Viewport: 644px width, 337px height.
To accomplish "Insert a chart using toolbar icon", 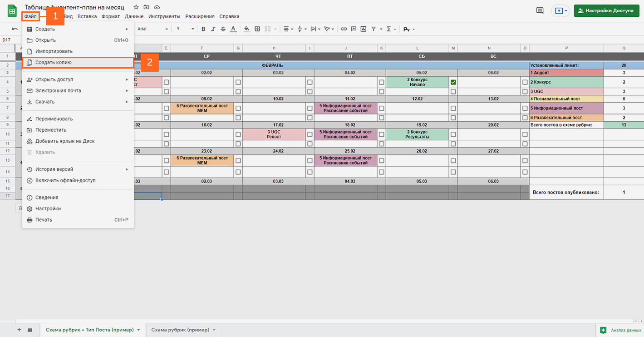I will pos(364,29).
